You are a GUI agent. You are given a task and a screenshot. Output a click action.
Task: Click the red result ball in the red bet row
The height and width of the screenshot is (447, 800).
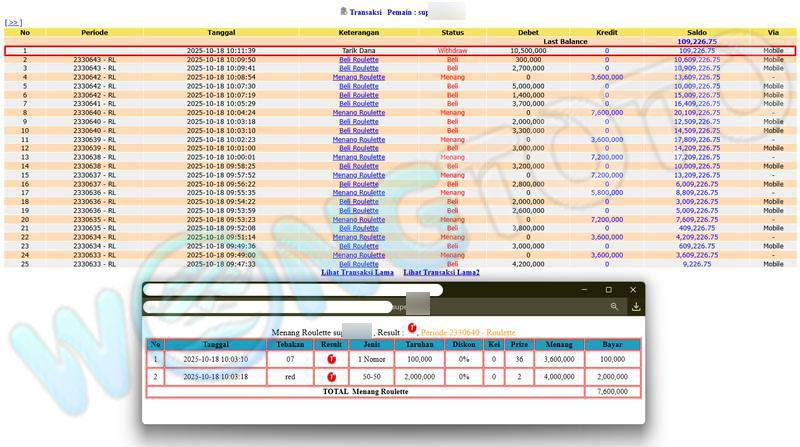click(331, 377)
